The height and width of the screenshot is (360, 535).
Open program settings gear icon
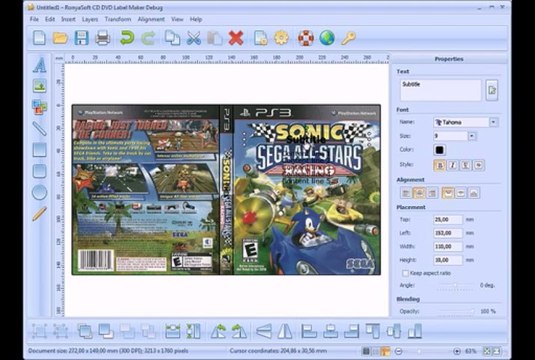pos(281,38)
